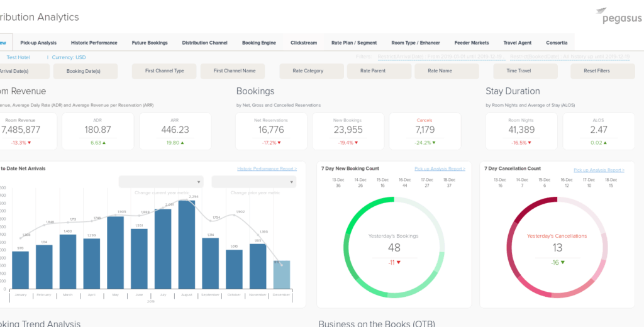
Task: Click the light blue December bar
Action: pyautogui.click(x=282, y=274)
